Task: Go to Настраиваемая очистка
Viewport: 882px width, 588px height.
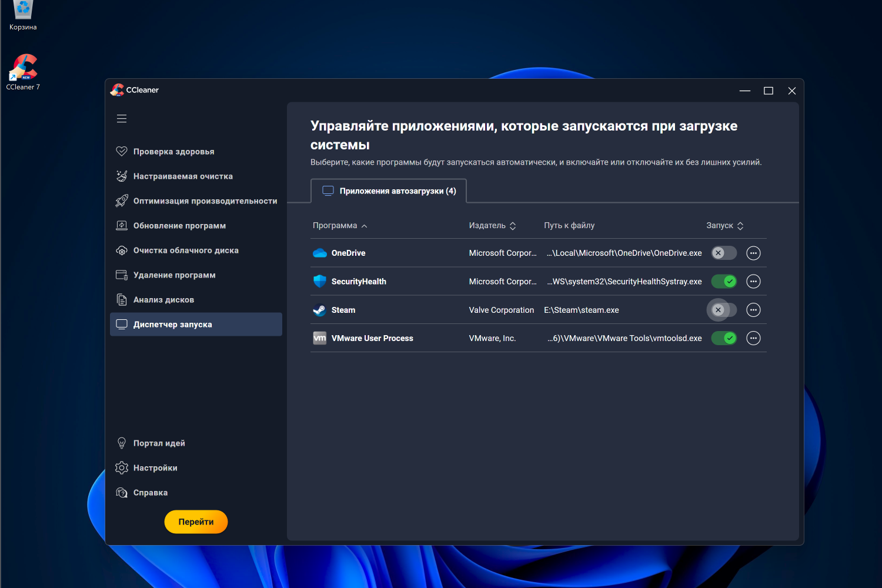Action: point(196,176)
